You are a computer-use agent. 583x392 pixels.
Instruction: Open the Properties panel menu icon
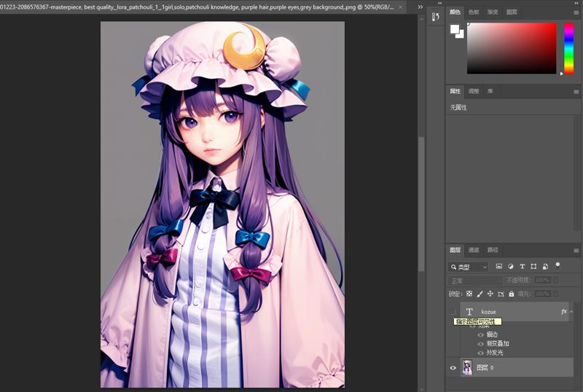tap(576, 92)
